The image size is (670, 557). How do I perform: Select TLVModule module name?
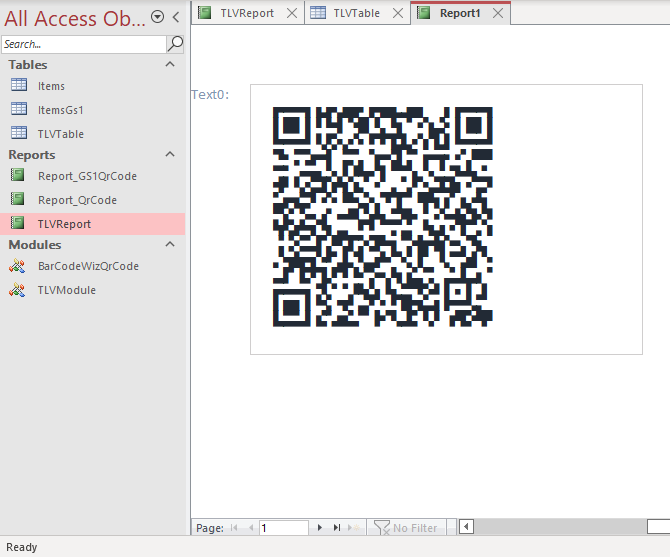click(67, 290)
